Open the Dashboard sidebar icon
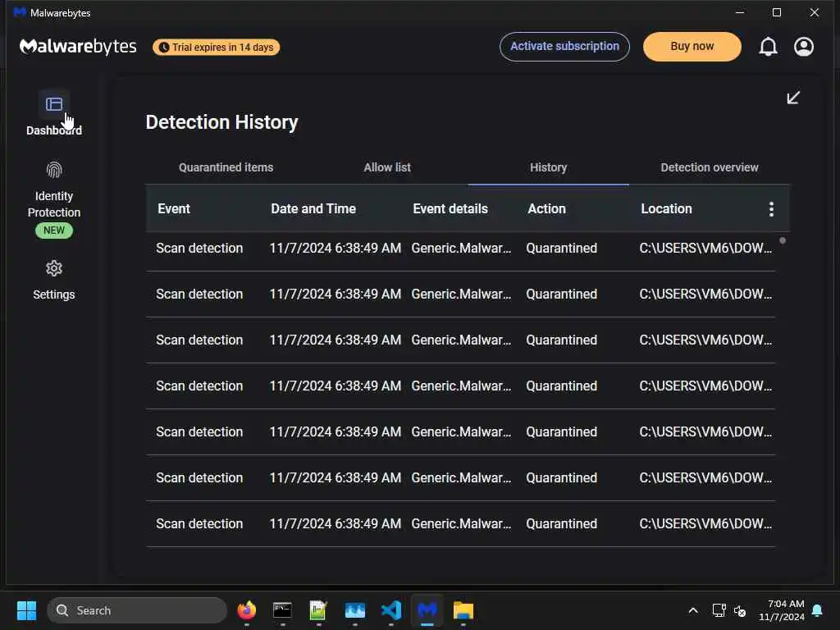 [54, 104]
